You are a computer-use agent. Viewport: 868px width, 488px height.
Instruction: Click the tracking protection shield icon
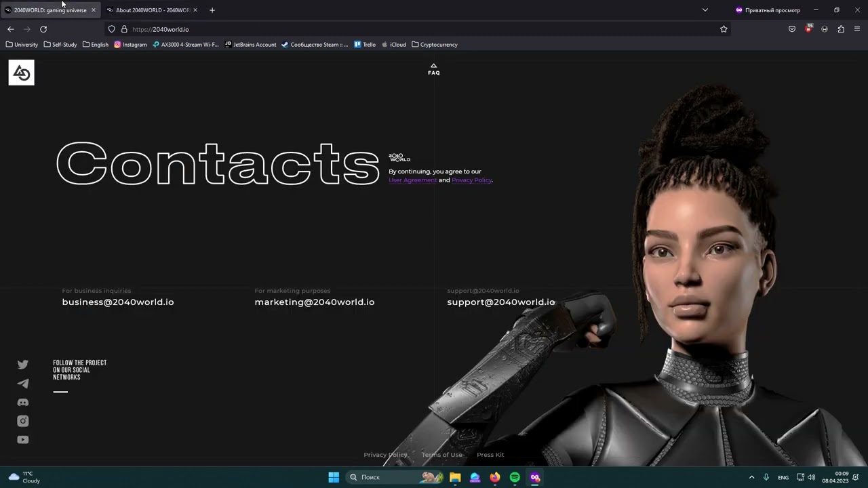point(112,29)
